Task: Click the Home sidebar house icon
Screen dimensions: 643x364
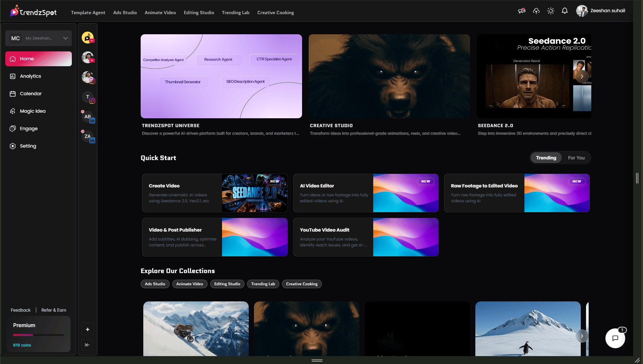Action: (x=13, y=59)
